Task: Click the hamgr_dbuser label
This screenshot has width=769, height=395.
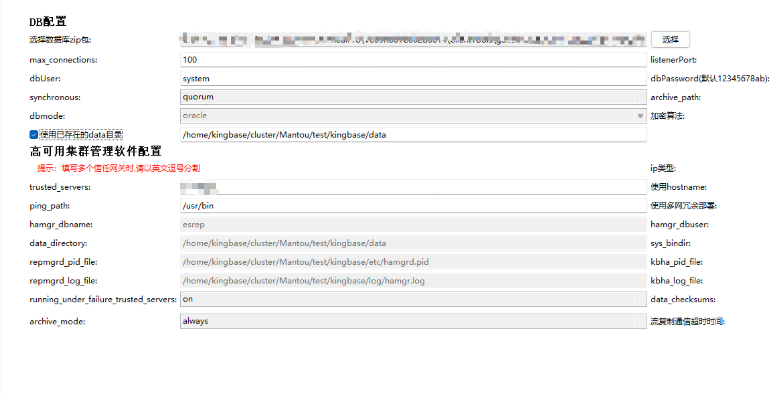Action: 679,224
